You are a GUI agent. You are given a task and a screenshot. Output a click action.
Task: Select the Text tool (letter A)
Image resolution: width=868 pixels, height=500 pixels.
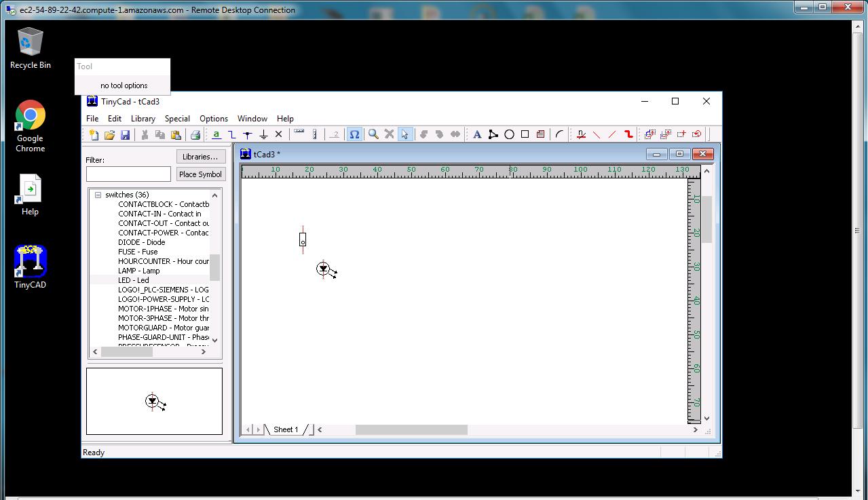[x=477, y=134]
